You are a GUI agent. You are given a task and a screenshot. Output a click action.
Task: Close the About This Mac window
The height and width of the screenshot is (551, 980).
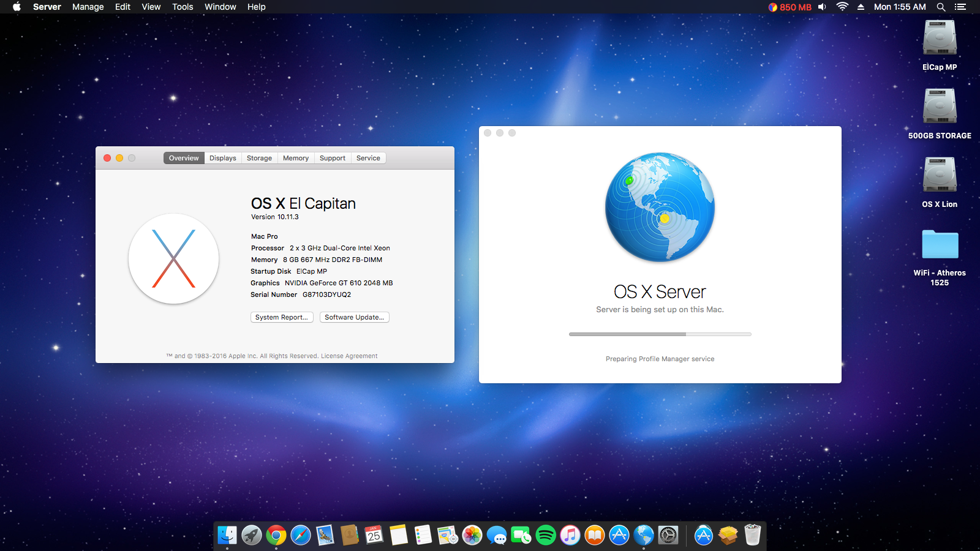point(107,158)
